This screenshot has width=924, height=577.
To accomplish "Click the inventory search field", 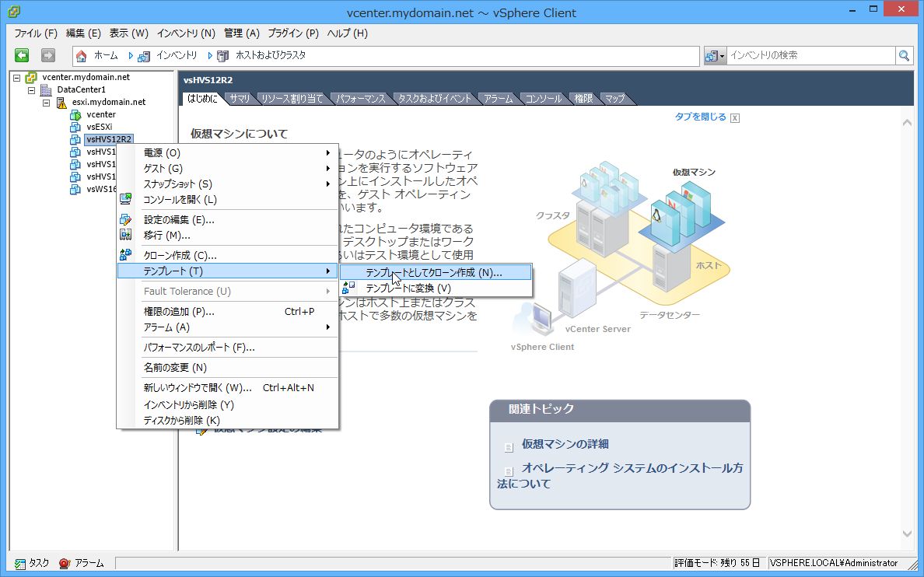I will pyautogui.click(x=811, y=55).
